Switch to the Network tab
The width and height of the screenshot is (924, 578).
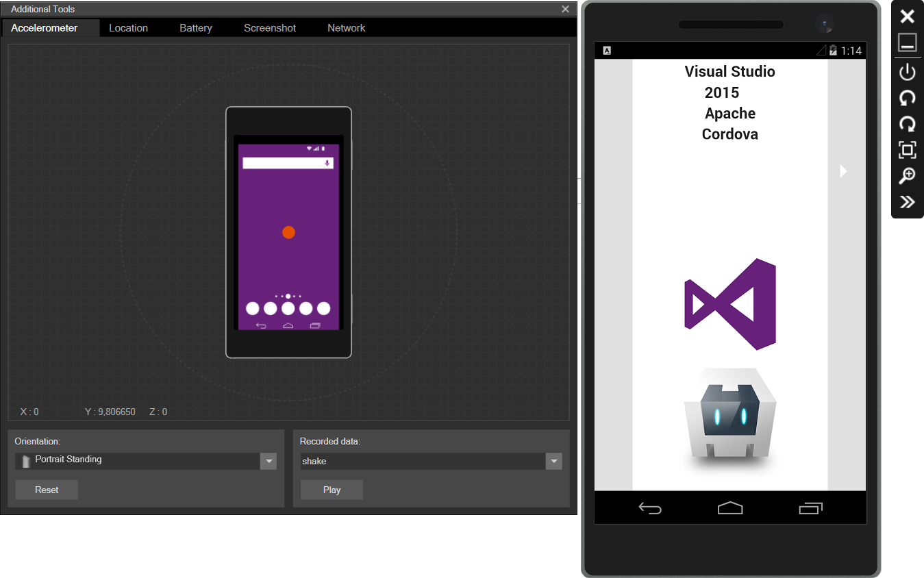point(347,28)
